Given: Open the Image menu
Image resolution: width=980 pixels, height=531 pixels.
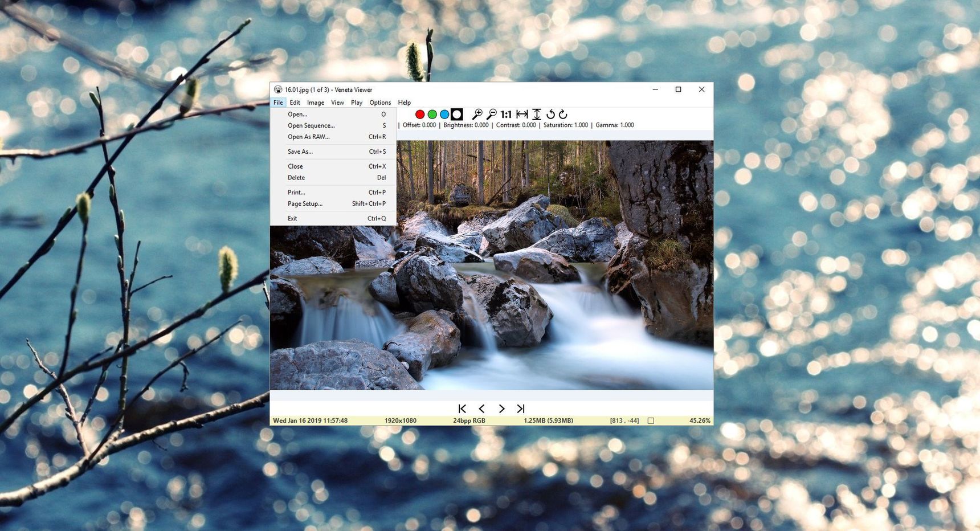Looking at the screenshot, I should click(x=316, y=103).
